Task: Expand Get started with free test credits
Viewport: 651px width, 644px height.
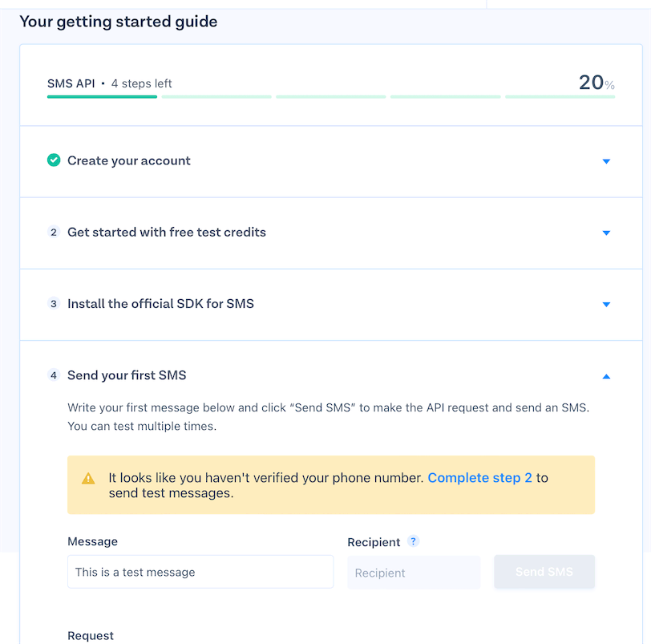Action: (x=607, y=233)
